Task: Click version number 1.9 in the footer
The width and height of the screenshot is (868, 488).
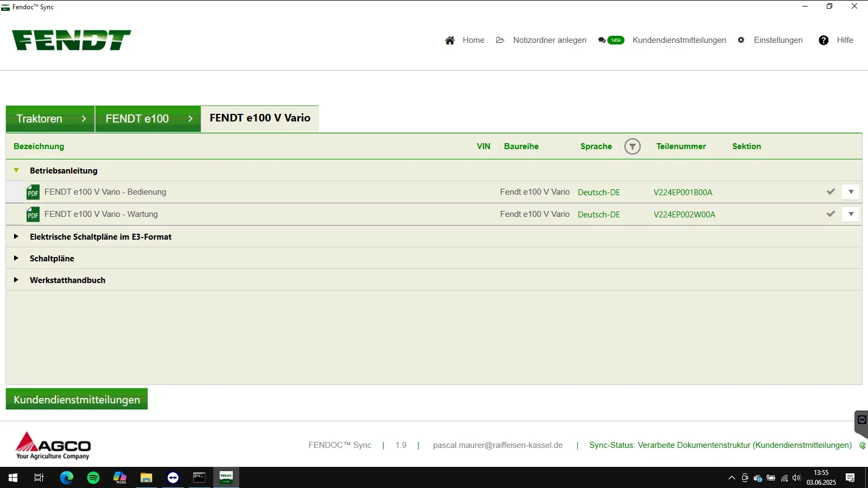Action: pos(401,445)
